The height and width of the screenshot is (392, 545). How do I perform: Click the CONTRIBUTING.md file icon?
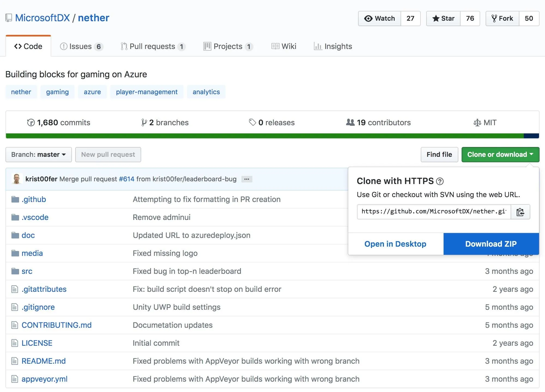15,325
